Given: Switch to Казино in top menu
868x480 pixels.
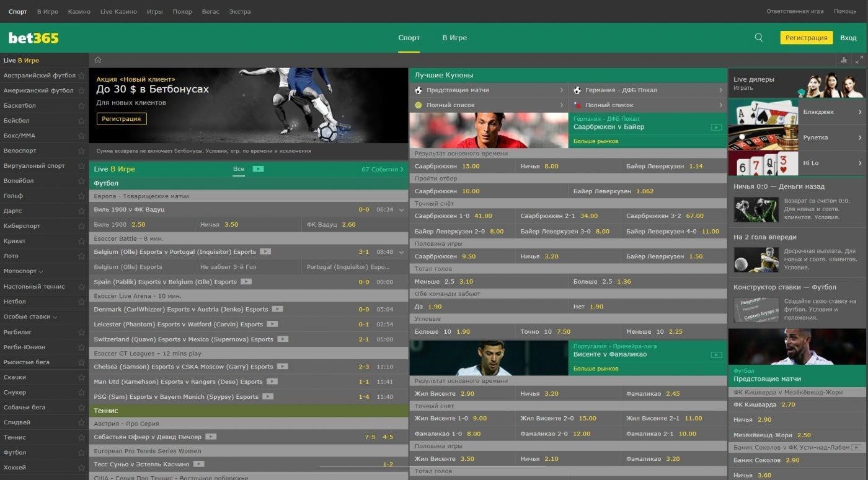Looking at the screenshot, I should 79,12.
